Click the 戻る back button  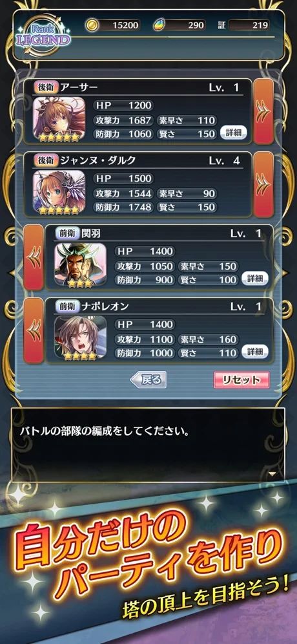(148, 380)
